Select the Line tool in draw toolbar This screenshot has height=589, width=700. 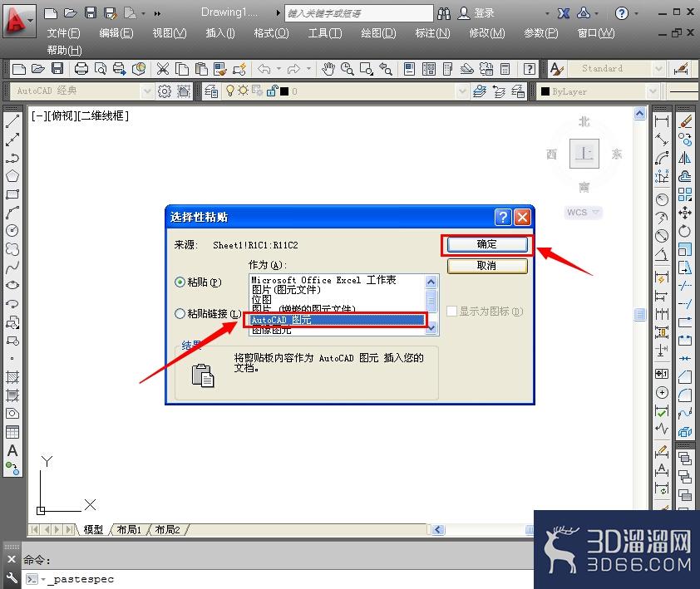click(12, 121)
